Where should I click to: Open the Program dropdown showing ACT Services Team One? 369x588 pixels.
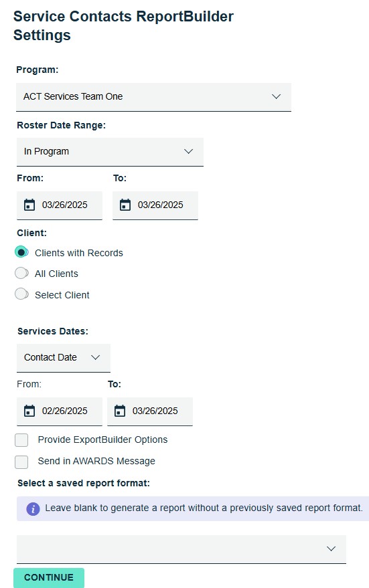(153, 97)
